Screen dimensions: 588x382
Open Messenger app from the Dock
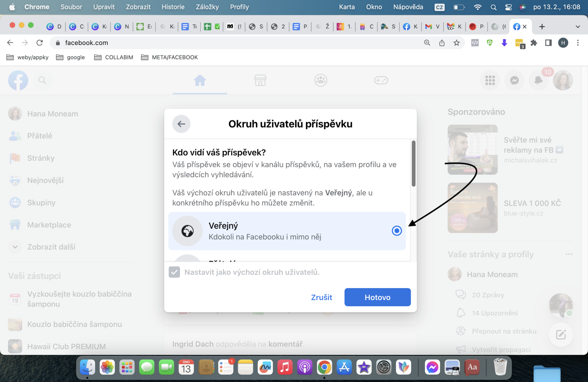tap(432, 367)
